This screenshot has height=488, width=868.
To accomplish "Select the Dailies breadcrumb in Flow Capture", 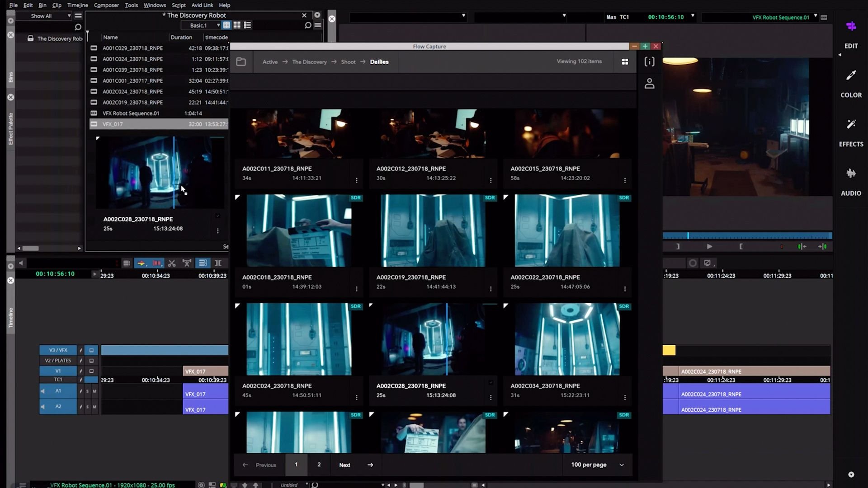I will (x=379, y=61).
